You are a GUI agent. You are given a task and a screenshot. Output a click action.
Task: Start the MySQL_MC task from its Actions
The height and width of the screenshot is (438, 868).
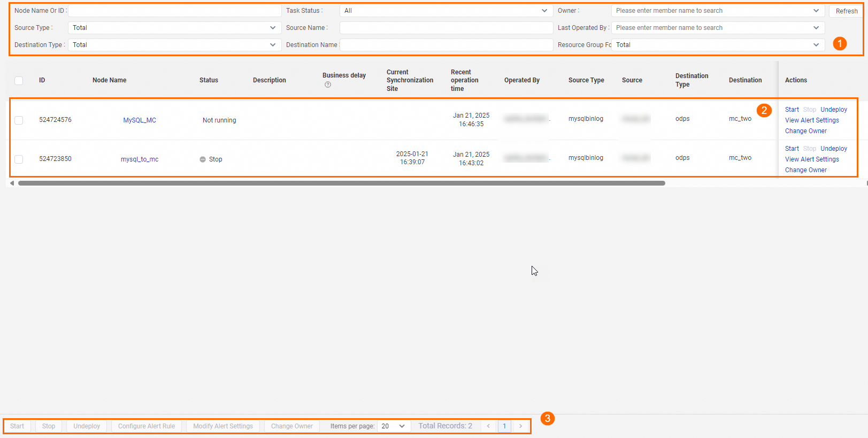point(792,110)
